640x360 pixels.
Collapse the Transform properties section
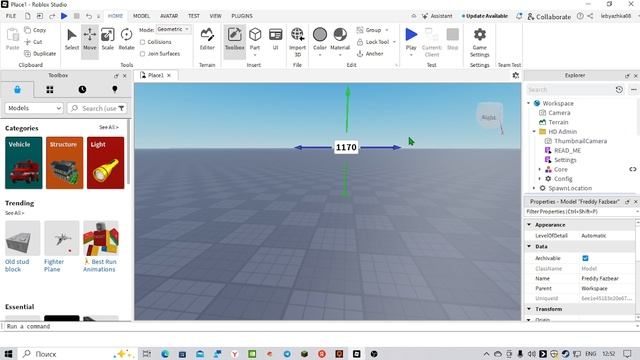tap(529, 309)
